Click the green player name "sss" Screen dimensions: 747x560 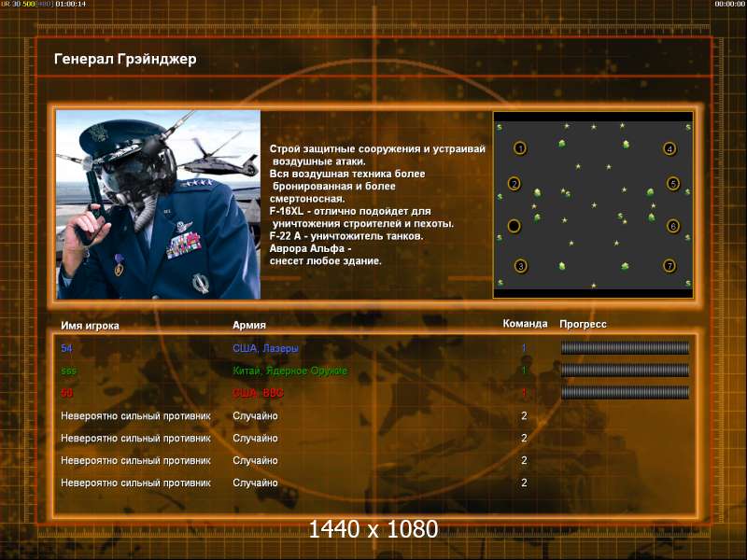click(x=68, y=371)
